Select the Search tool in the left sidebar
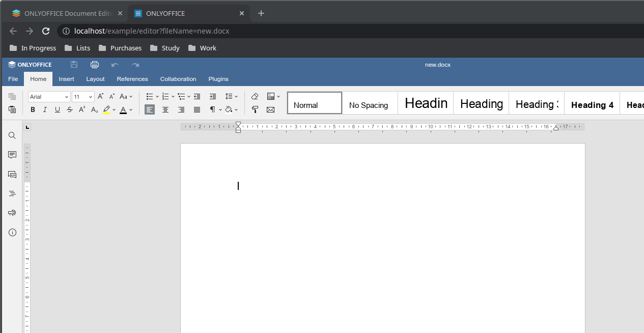 pos(12,135)
